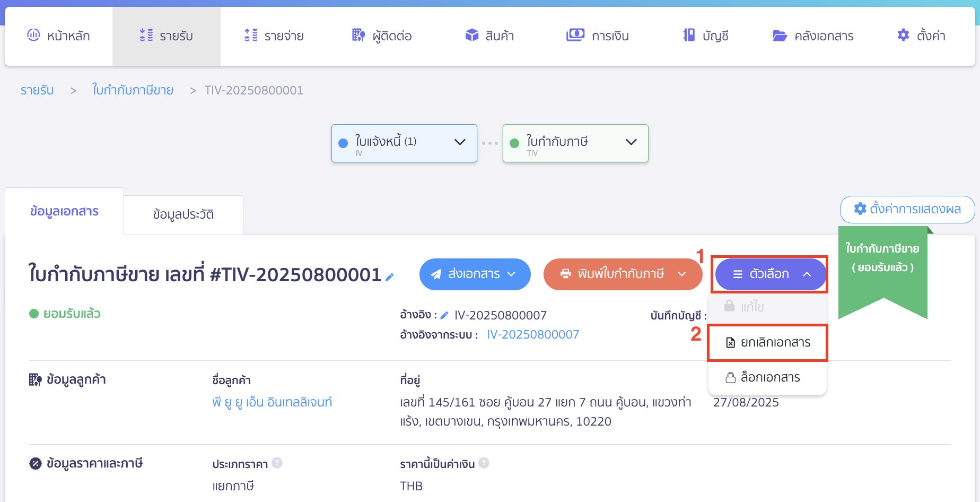Screen dimensions: 980x502
Task: Click the printer icon on พิมพ์ใบกำกับภาษี
Action: 565,274
